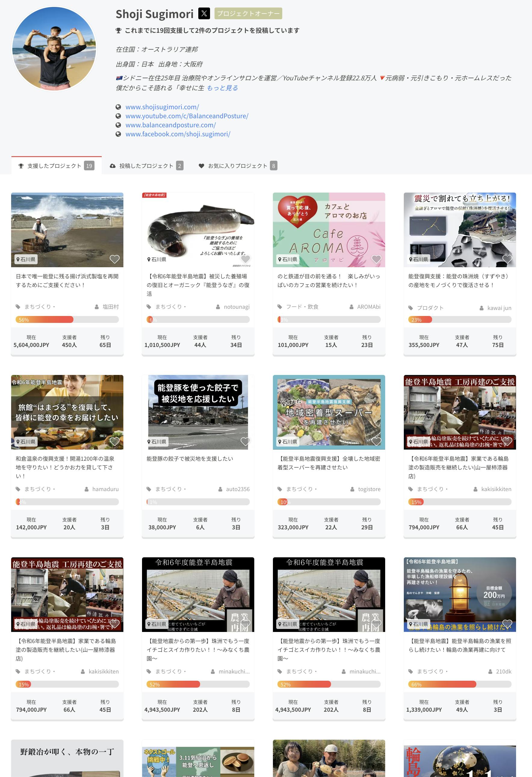
Task: Open the www.youtube.com/c/BalanceandPosture/ link
Action: click(187, 116)
